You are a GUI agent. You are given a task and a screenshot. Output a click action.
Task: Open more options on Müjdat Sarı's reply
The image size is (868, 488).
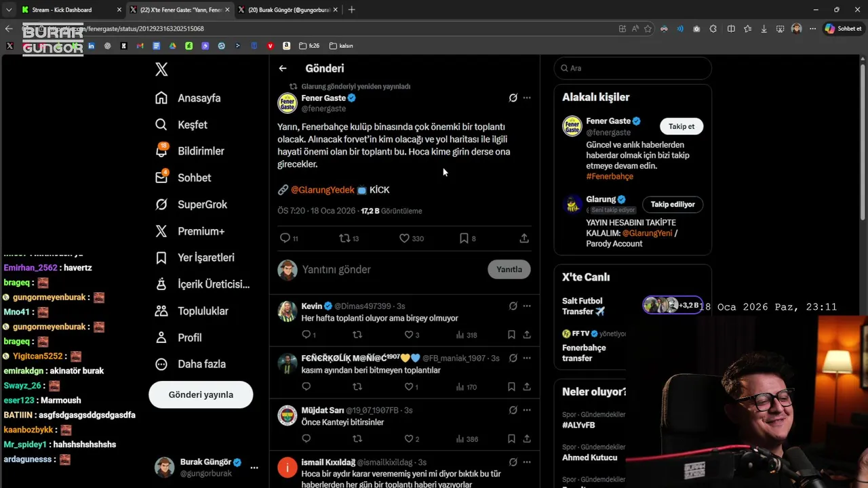click(527, 411)
